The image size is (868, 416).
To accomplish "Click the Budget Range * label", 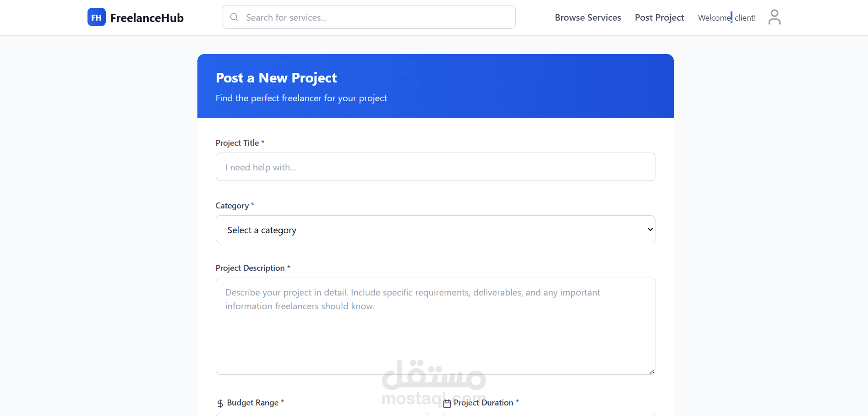I will [256, 403].
